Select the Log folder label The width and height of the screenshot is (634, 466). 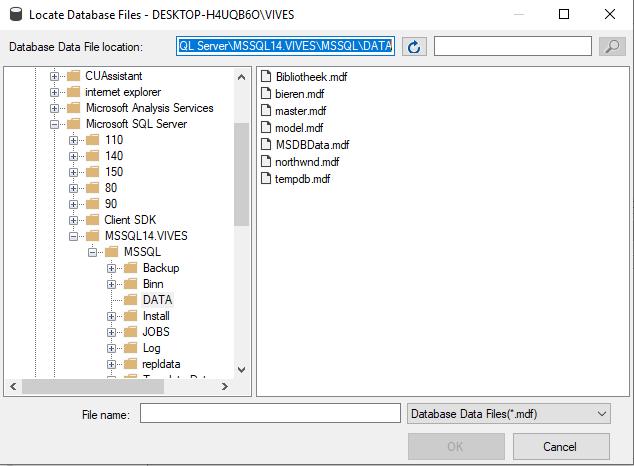pos(152,348)
